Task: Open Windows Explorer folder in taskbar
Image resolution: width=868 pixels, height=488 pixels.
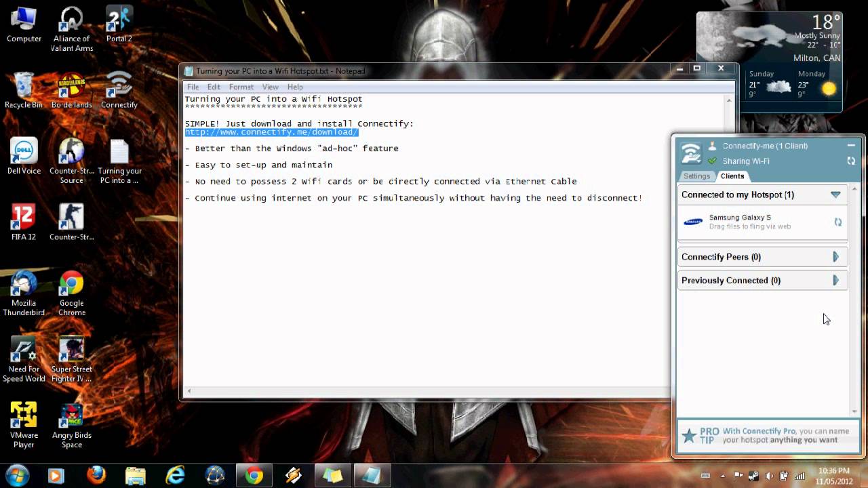Action: [136, 476]
